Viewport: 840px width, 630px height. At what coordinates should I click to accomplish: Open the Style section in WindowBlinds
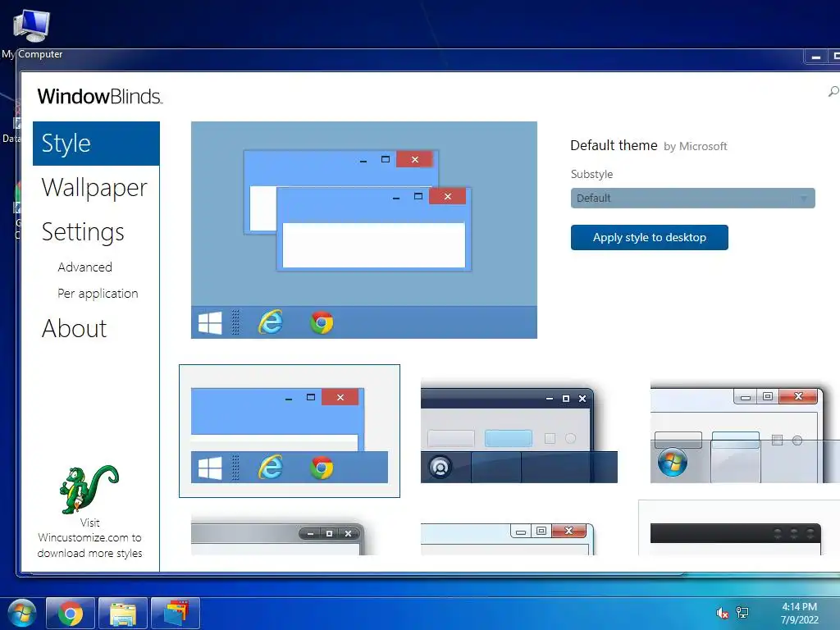coord(96,144)
